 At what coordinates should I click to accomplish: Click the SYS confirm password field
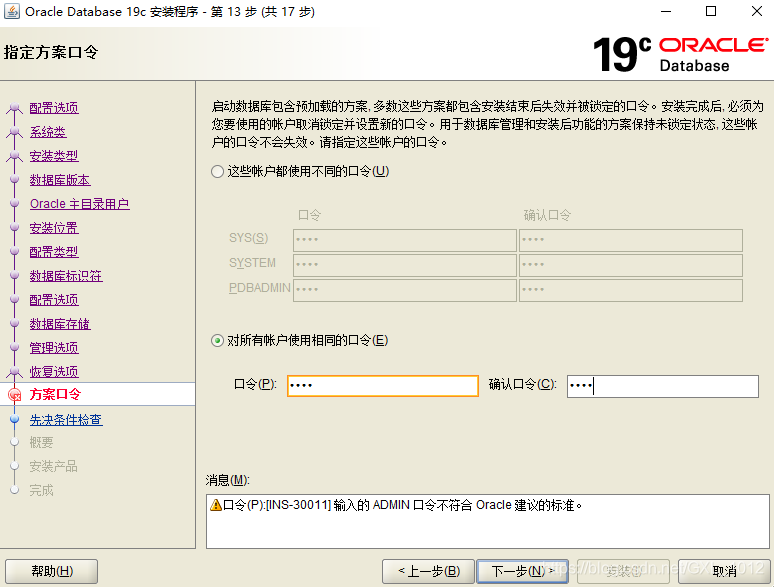631,240
